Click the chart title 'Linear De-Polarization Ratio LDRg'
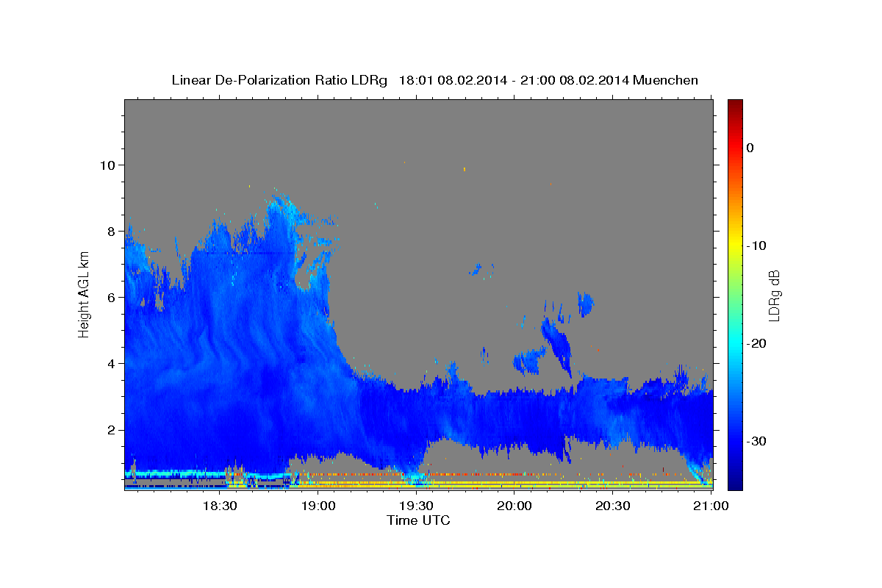 click(279, 80)
